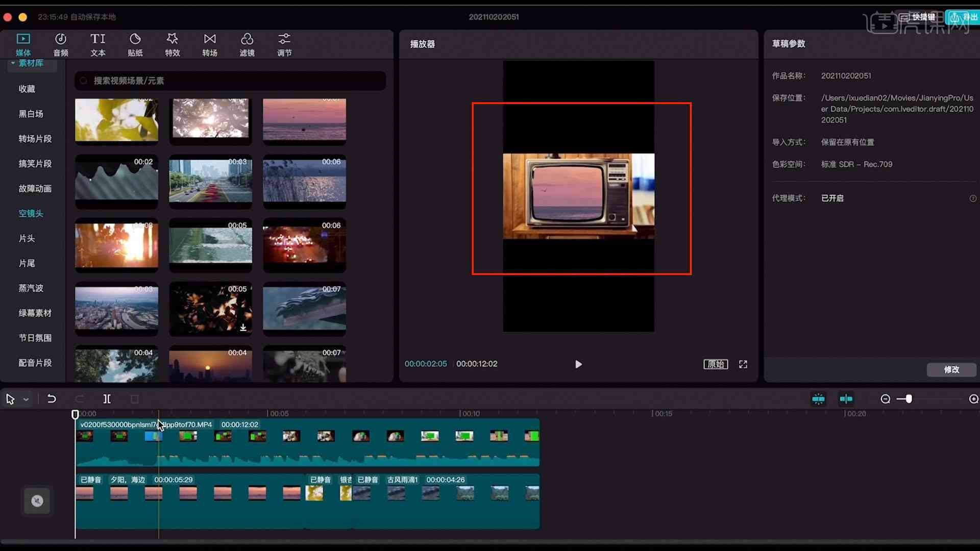The width and height of the screenshot is (980, 551).
Task: Zoom in the timeline
Action: coord(974,399)
